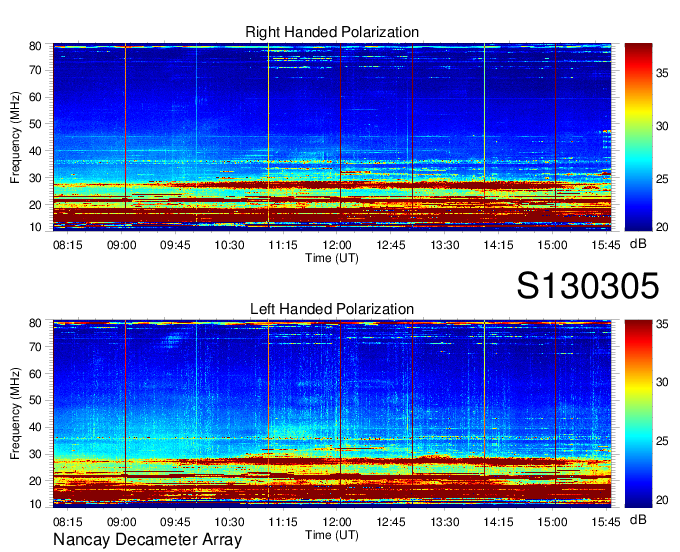680x552 pixels.
Task: Click the 70 MHz tick on Right Handed plot
Action: point(35,70)
